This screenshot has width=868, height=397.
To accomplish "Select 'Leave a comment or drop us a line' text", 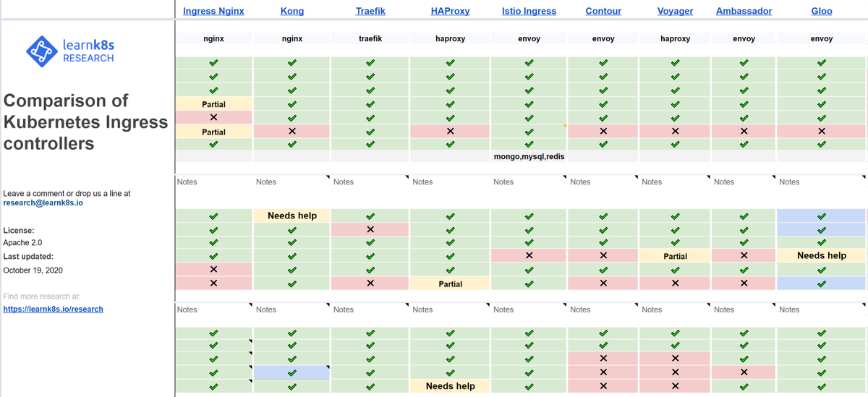I will tap(67, 193).
